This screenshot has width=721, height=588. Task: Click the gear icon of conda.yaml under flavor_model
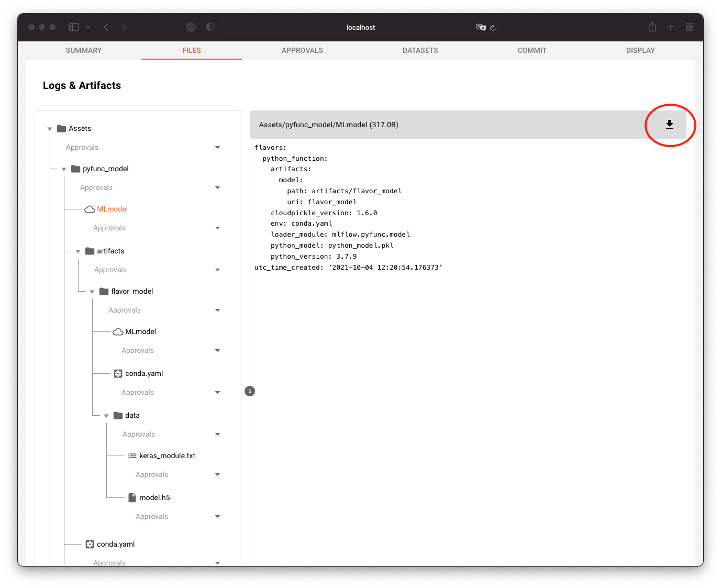click(118, 373)
